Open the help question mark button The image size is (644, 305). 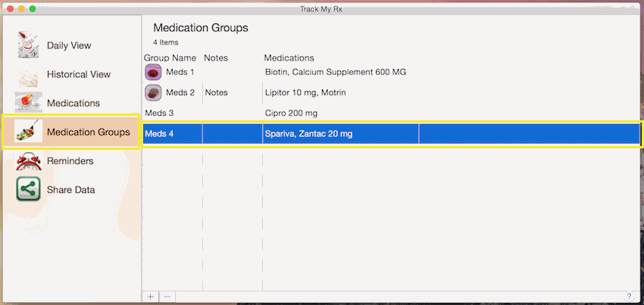[x=629, y=296]
